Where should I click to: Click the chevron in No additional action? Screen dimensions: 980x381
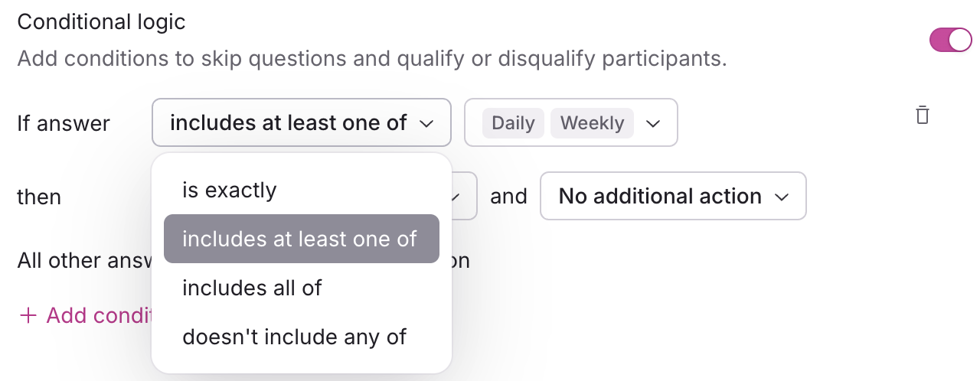[x=782, y=197]
